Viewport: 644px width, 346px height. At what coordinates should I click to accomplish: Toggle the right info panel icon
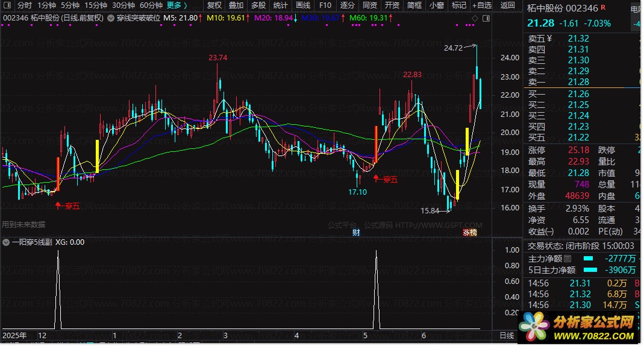coord(486,19)
